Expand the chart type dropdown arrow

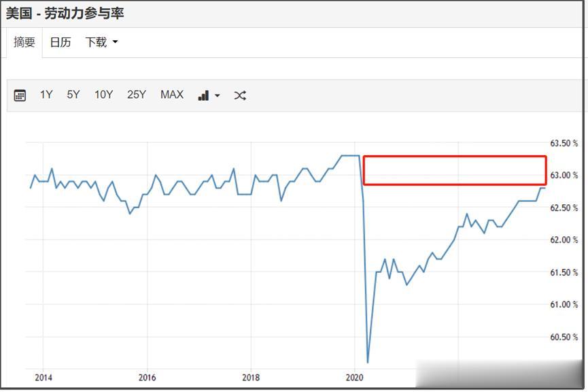[x=217, y=96]
